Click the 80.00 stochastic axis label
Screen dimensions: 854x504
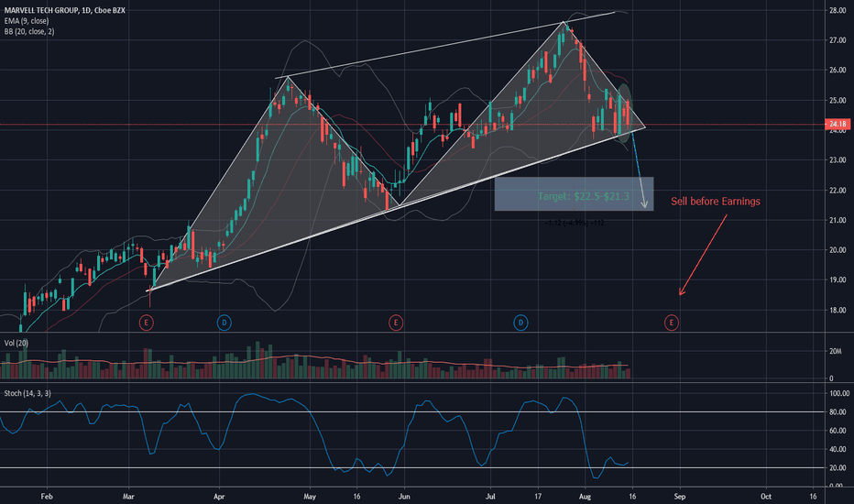838,412
